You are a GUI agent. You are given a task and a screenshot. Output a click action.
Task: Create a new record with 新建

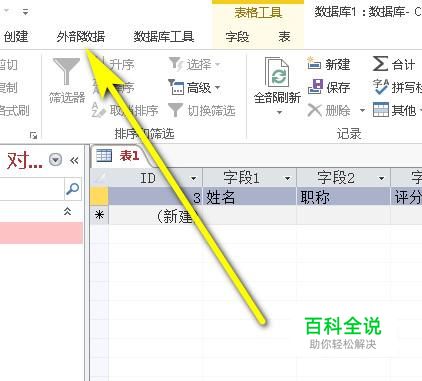click(329, 64)
